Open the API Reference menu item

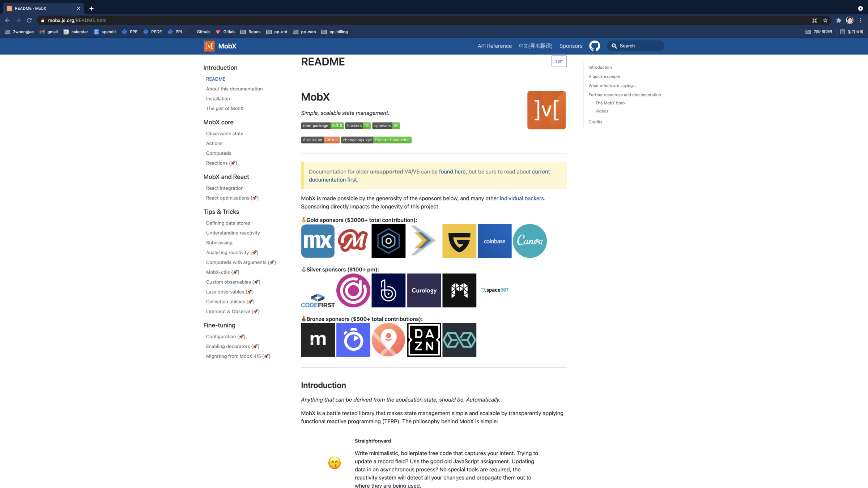[494, 46]
